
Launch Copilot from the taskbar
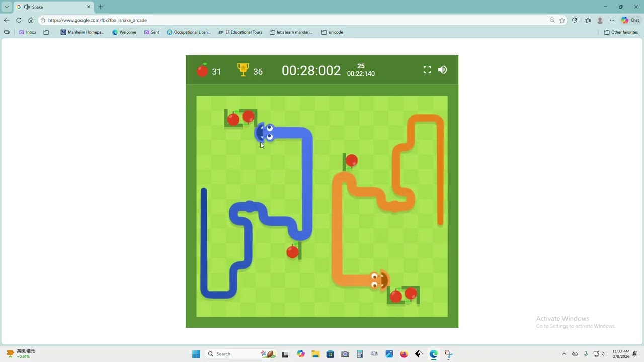(301, 354)
